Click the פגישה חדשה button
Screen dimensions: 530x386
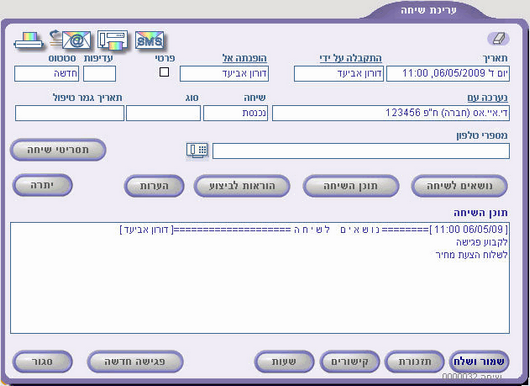pos(135,362)
